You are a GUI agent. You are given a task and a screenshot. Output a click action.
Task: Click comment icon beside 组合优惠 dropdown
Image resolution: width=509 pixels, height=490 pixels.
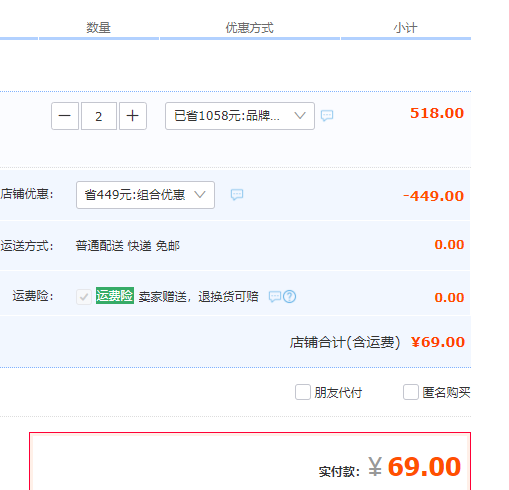pos(237,195)
